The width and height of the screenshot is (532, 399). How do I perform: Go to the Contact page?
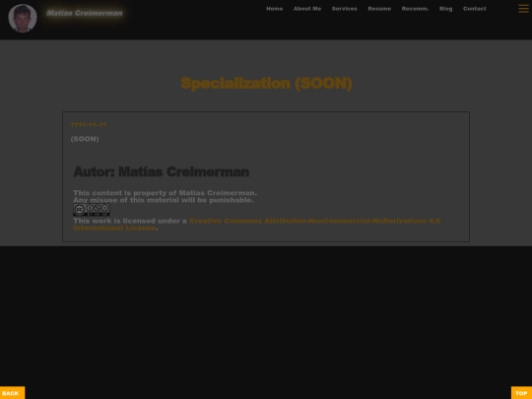pyautogui.click(x=474, y=9)
